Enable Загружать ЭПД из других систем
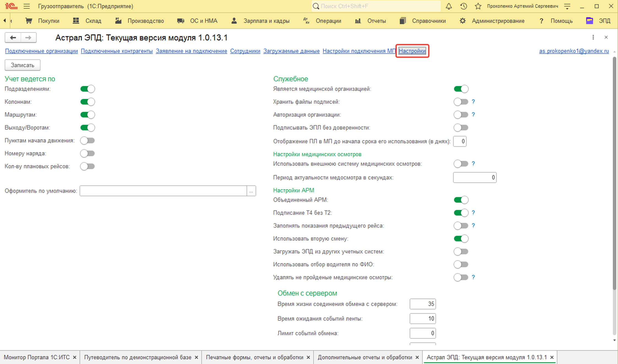Viewport: 618px width, 364px height. click(461, 251)
